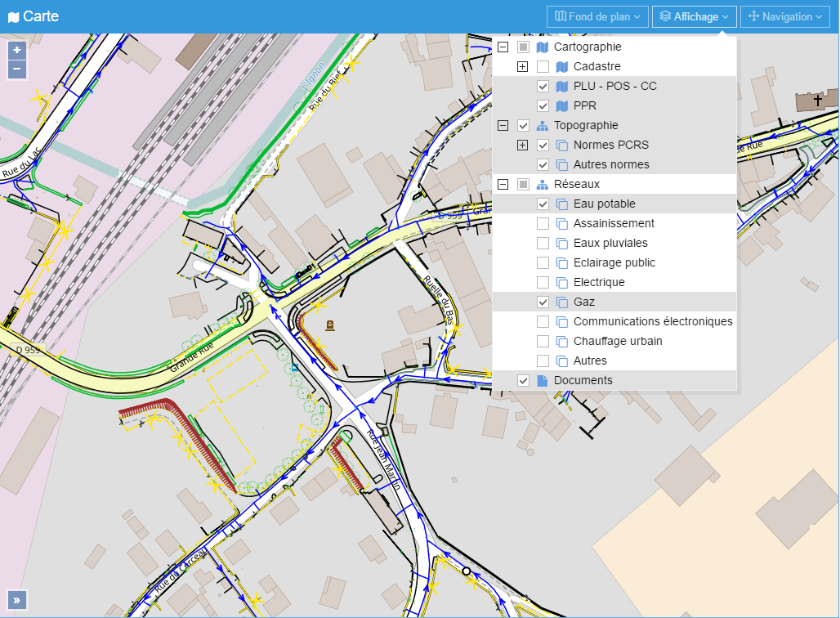
Task: Open the Fond de plan menu
Action: point(597,17)
